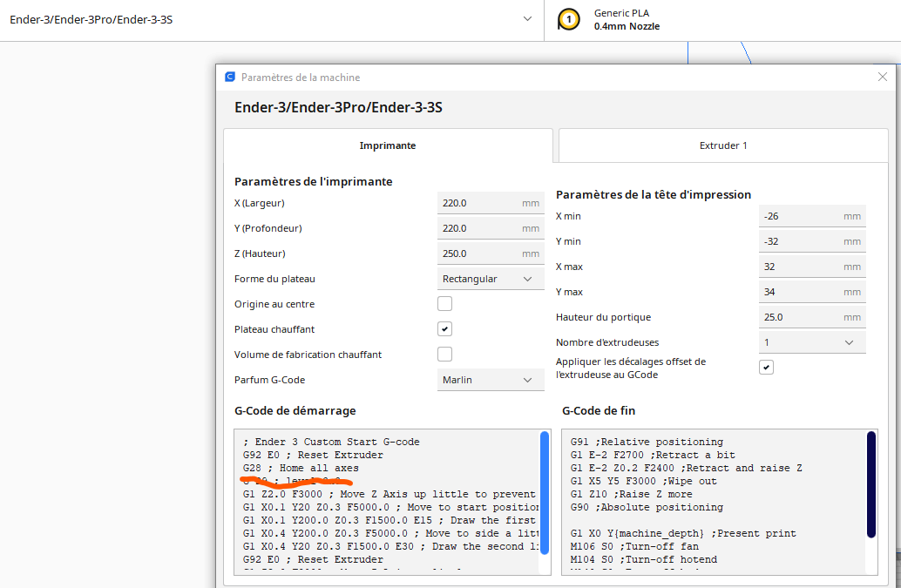
Task: Open Forme du plateau Rectangular dropdown
Action: (491, 279)
